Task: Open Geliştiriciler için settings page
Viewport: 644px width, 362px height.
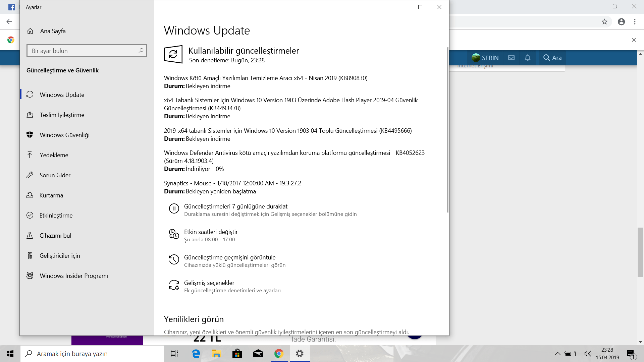Action: coord(60,256)
